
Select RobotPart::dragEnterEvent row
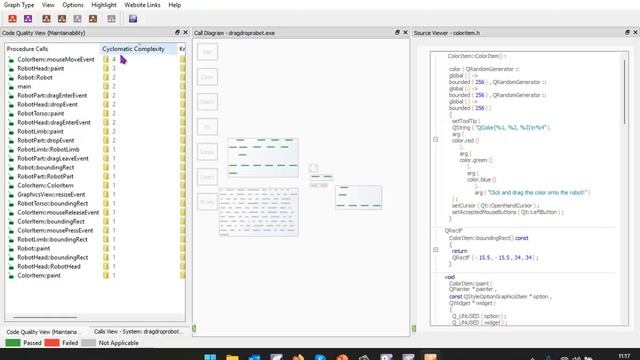pos(95,96)
